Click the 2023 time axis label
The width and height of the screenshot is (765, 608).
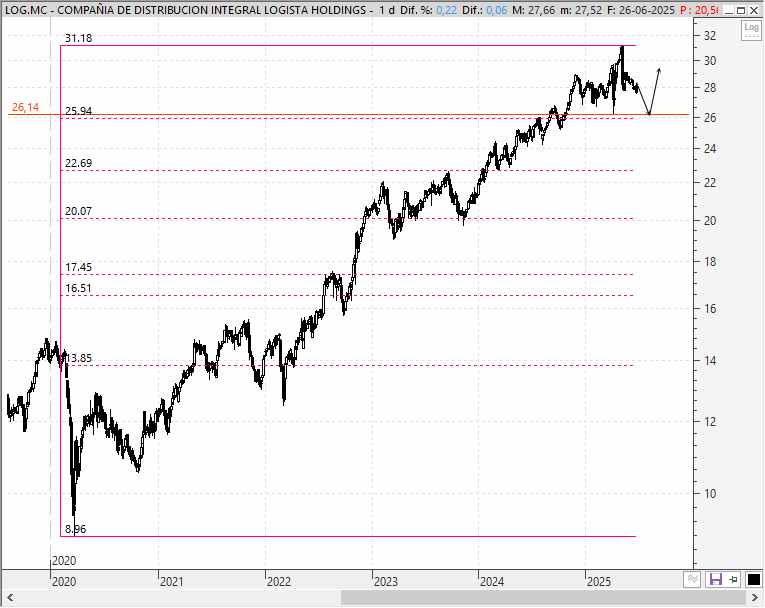tap(386, 582)
